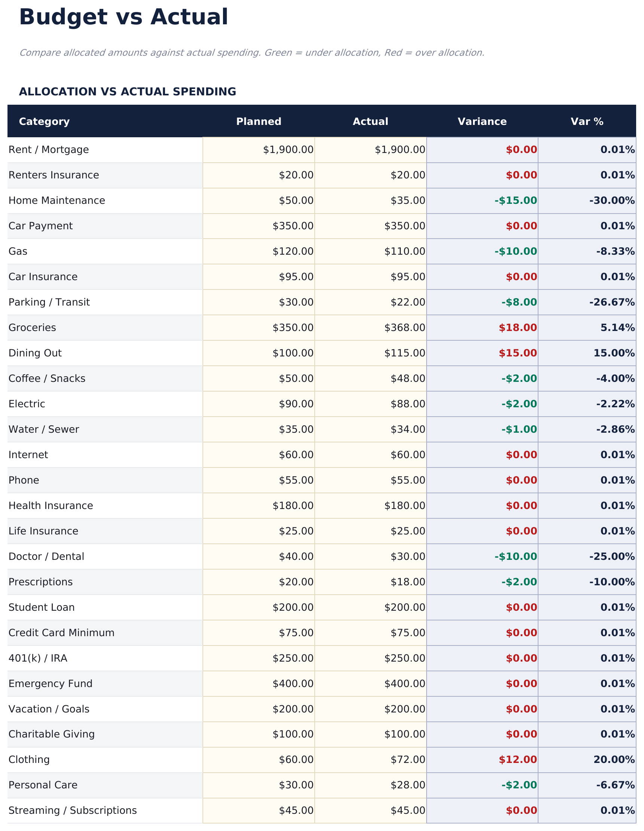Select the Dining Out variance cell
The width and height of the screenshot is (644, 831).
click(482, 353)
